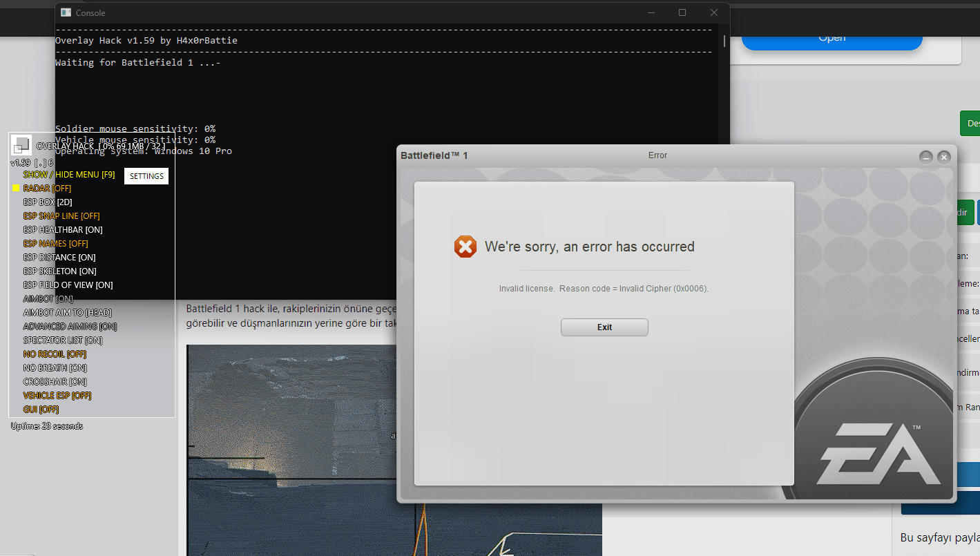Viewport: 980px width, 556px height.
Task: Click the "Invalid license. Reason code" message
Action: (604, 288)
